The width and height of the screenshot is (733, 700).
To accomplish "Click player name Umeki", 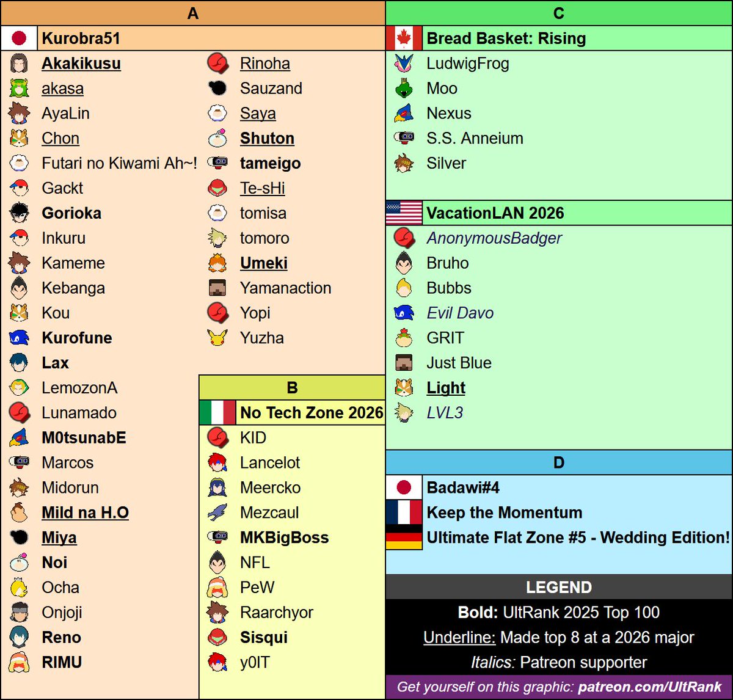I will 264,263.
